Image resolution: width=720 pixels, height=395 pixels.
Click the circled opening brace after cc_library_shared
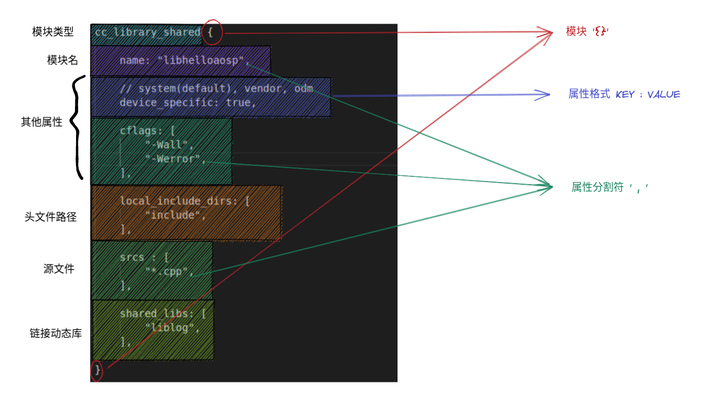pyautogui.click(x=213, y=32)
